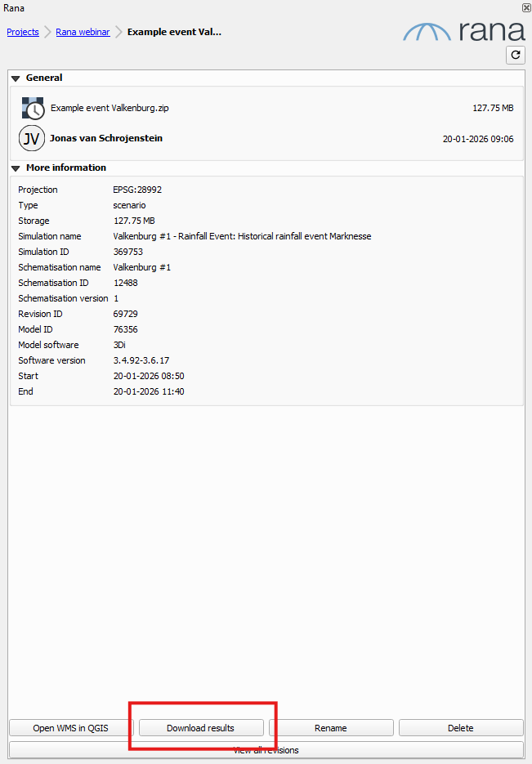Click the JV user avatar icon
Screen dimensions: 532x764
(x=32, y=138)
